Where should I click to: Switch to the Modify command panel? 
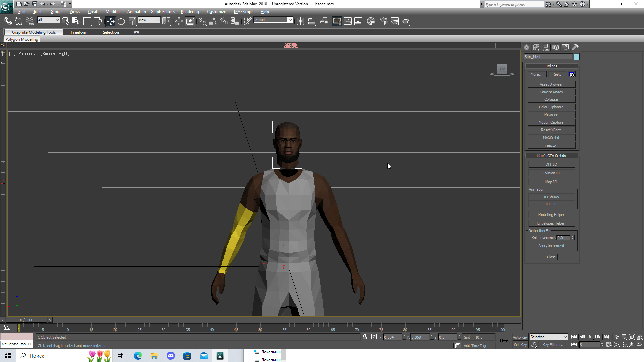[536, 47]
